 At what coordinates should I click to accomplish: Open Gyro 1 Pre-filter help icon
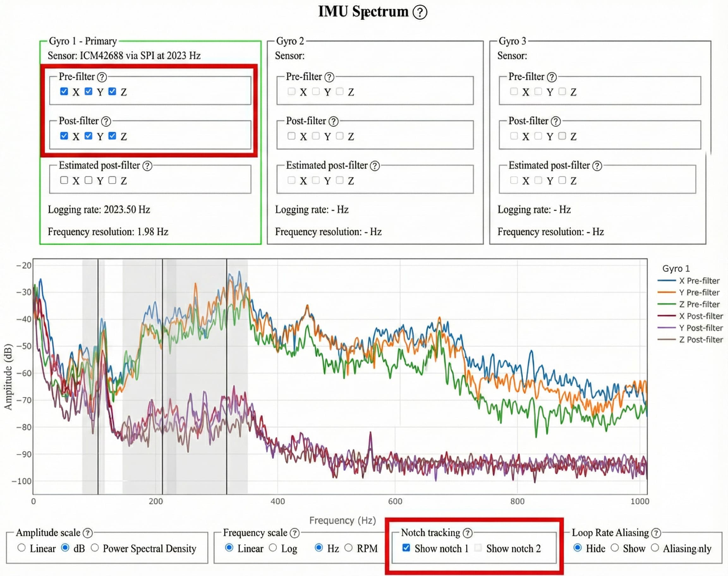point(102,77)
